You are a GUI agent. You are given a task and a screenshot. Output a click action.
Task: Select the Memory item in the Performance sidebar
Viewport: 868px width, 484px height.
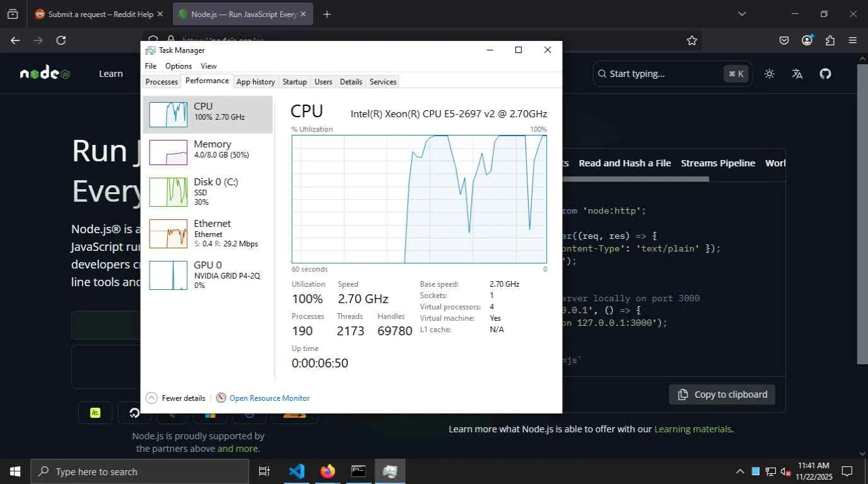pyautogui.click(x=208, y=152)
